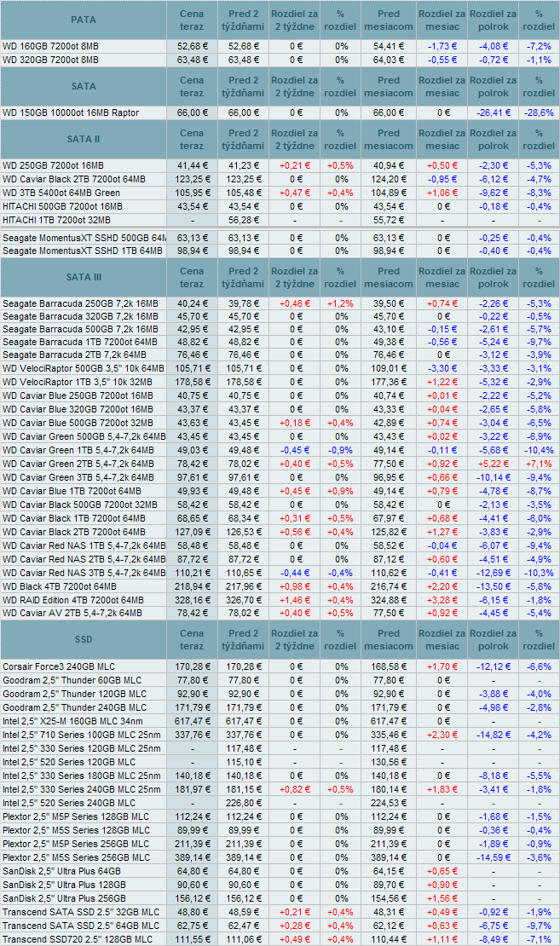Click the 56,28 € price in HITACHI 1TB row
The width and height of the screenshot is (560, 946).
[243, 220]
